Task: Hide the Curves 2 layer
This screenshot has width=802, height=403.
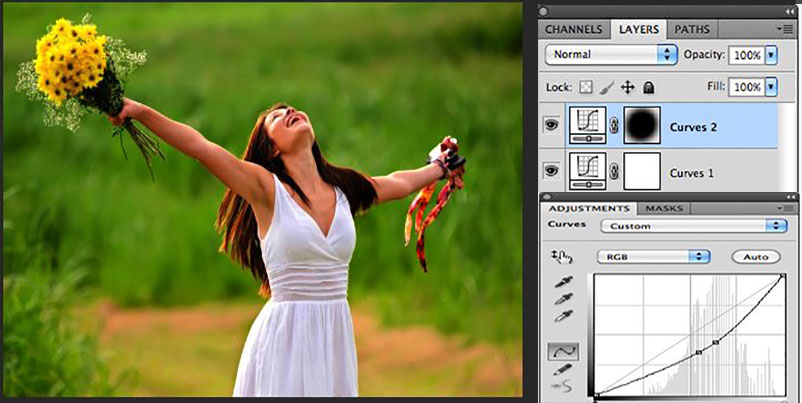Action: (x=551, y=125)
